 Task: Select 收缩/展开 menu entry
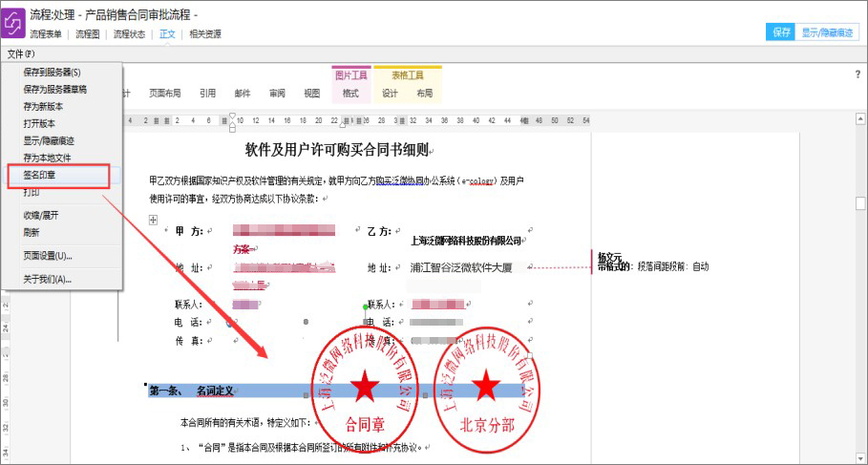[40, 216]
